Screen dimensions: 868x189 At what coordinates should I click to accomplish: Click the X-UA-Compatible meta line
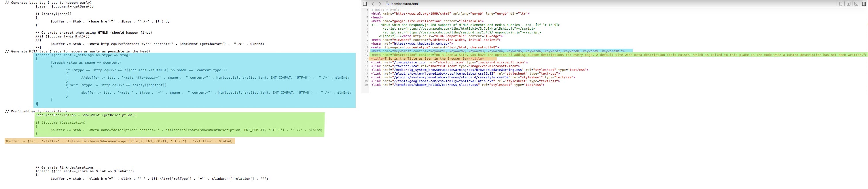click(441, 36)
